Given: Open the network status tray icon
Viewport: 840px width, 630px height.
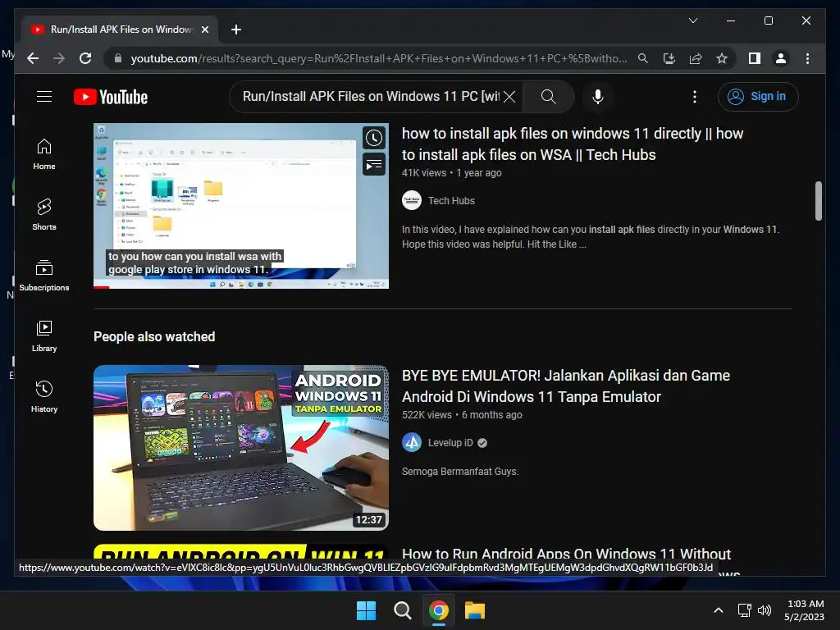Looking at the screenshot, I should click(x=744, y=610).
